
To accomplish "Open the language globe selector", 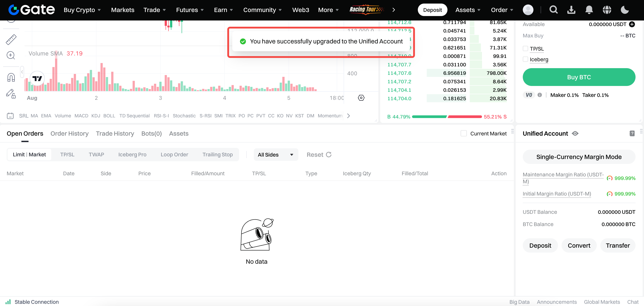I will pyautogui.click(x=607, y=10).
